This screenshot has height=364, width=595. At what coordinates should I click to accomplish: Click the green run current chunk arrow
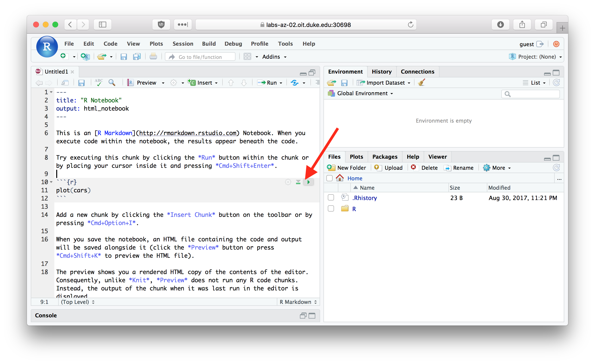(308, 182)
